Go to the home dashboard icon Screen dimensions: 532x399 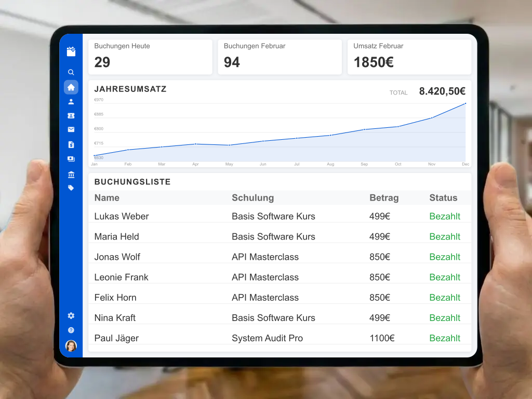pos(71,87)
